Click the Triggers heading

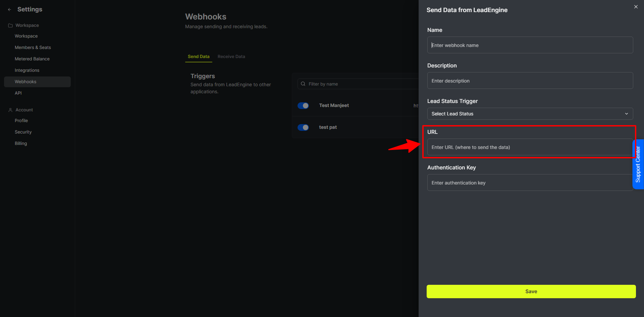[203, 76]
